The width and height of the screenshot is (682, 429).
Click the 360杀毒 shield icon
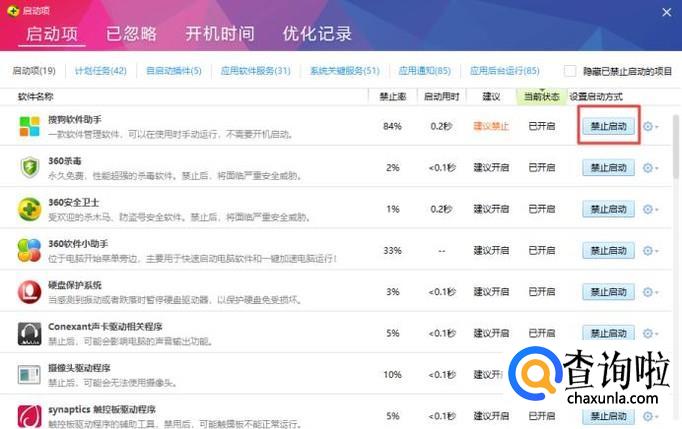point(30,168)
